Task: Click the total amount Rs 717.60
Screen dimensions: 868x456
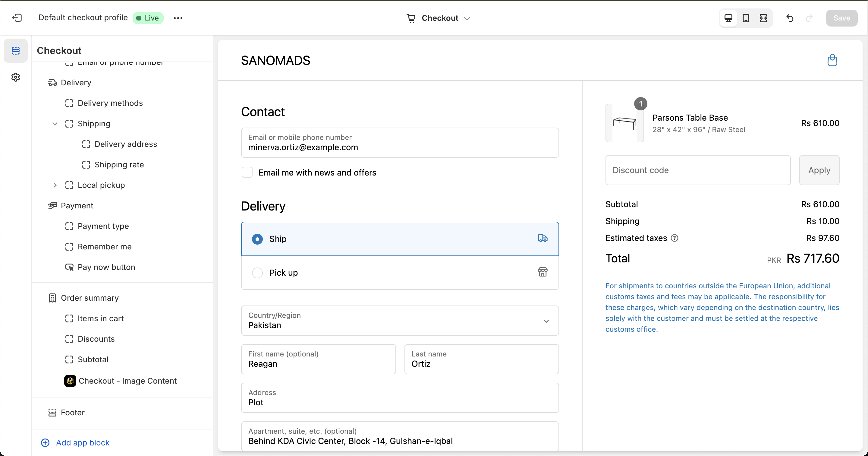Action: pyautogui.click(x=813, y=258)
